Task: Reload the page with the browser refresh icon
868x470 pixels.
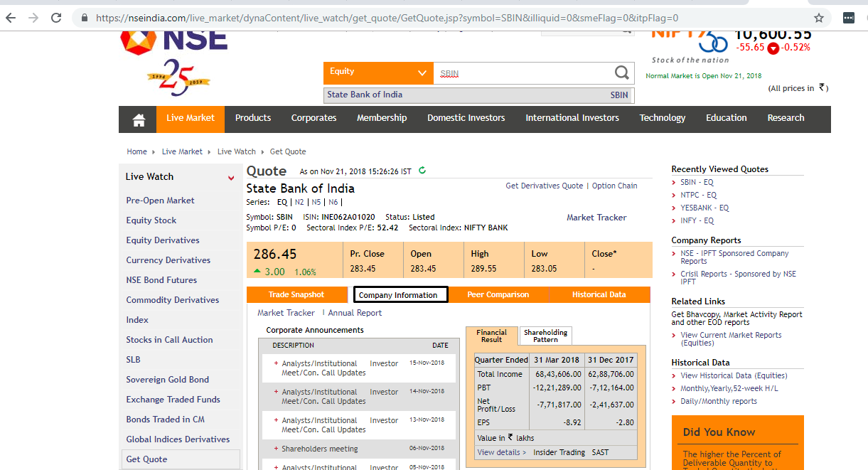Action: click(57, 18)
